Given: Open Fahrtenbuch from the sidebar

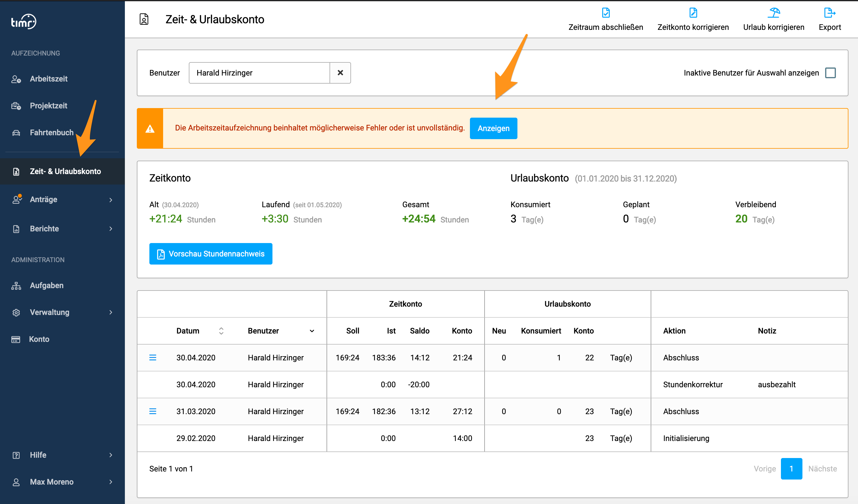Looking at the screenshot, I should pyautogui.click(x=51, y=132).
